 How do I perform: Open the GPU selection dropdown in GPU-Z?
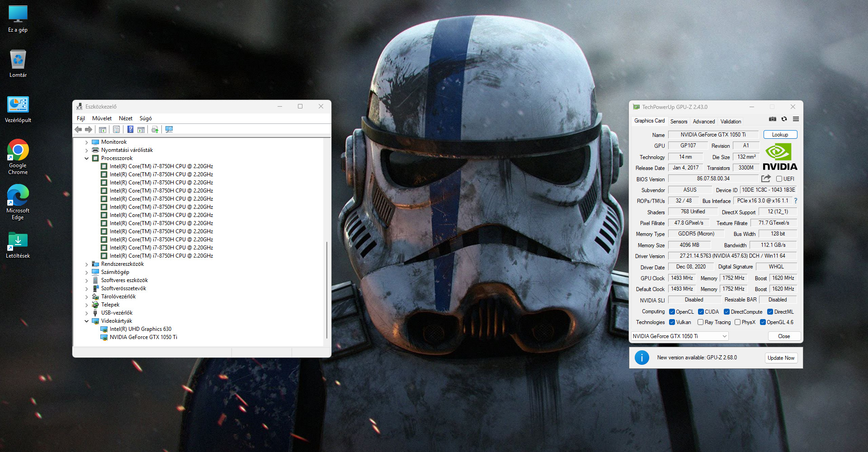pyautogui.click(x=679, y=336)
